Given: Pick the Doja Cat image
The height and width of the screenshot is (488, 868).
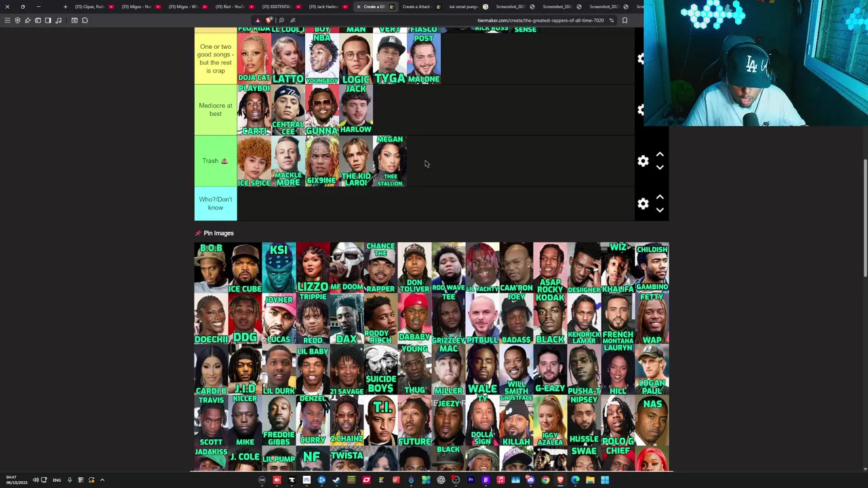Looking at the screenshot, I should (254, 58).
